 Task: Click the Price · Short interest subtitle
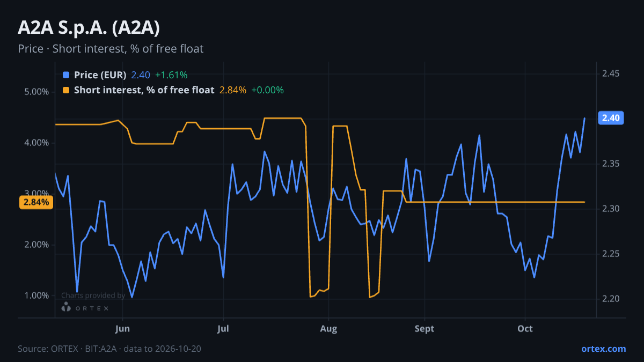tap(111, 49)
